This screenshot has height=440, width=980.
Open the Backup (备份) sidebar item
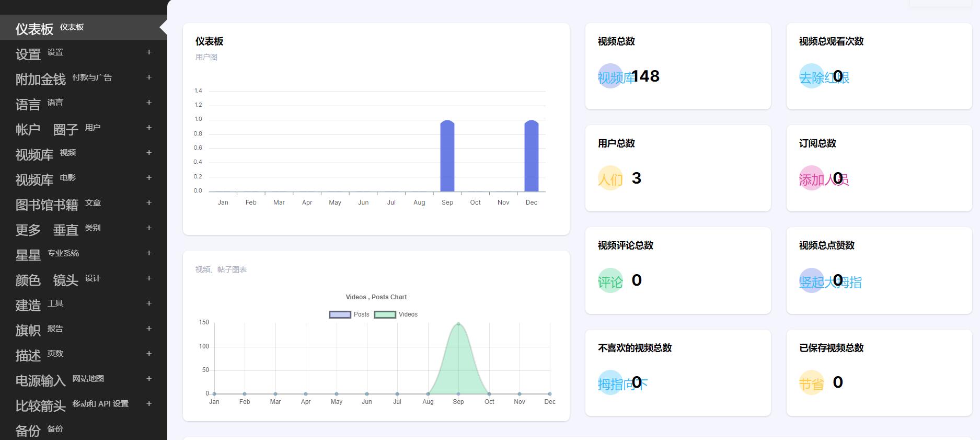click(39, 430)
